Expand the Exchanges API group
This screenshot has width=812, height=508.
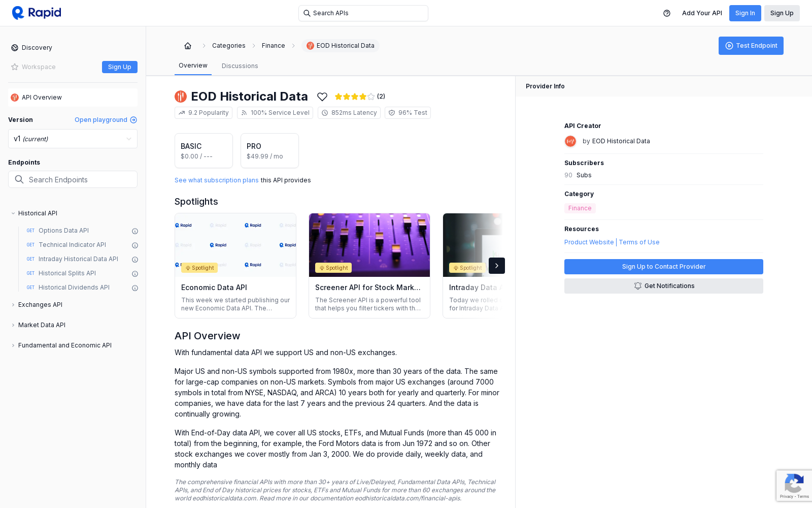pyautogui.click(x=13, y=305)
